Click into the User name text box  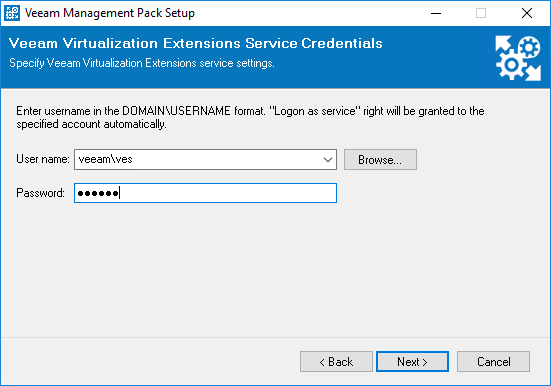click(197, 160)
